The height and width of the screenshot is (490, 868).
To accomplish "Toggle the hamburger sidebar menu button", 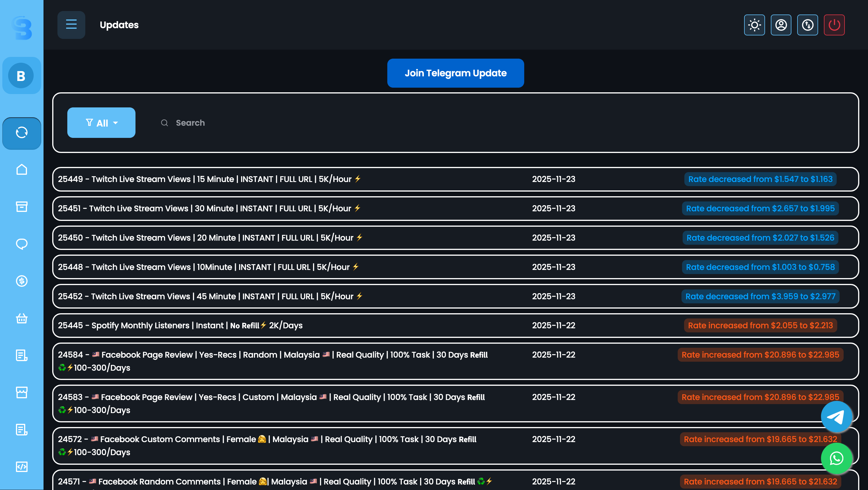I will click(x=71, y=25).
